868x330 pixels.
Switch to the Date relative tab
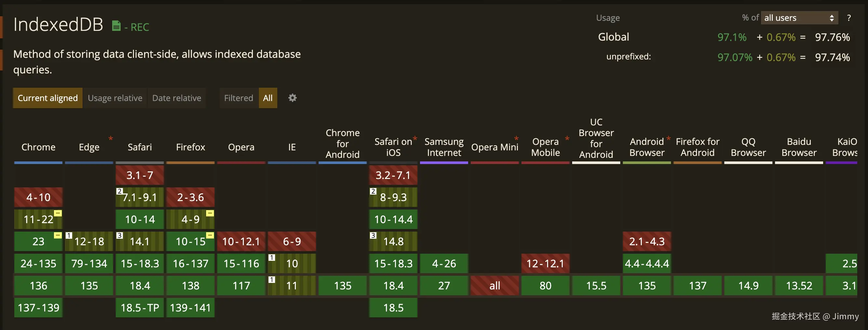(x=176, y=98)
